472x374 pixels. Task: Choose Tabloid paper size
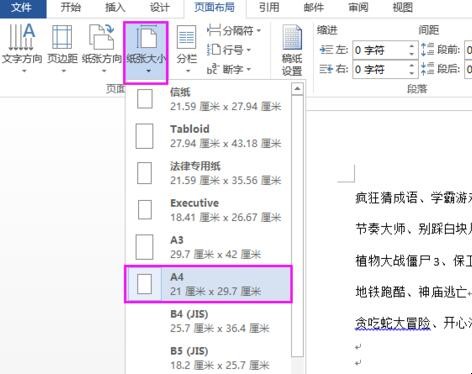click(x=208, y=136)
